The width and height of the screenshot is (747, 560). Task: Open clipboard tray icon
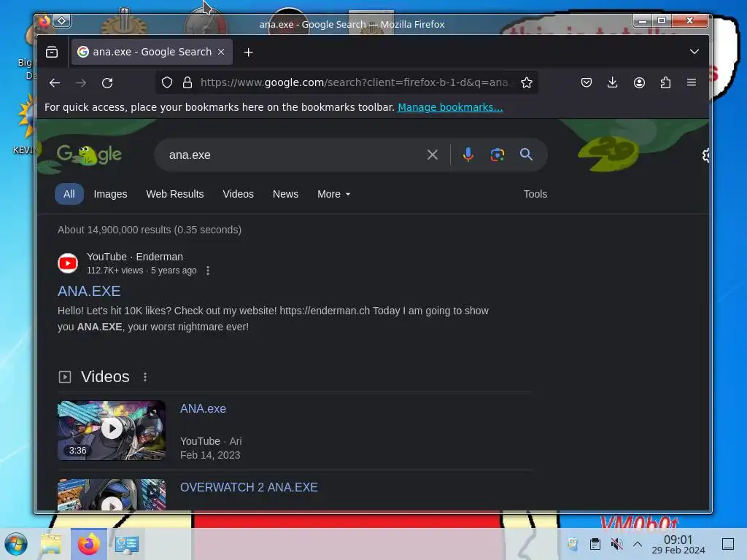coord(595,544)
